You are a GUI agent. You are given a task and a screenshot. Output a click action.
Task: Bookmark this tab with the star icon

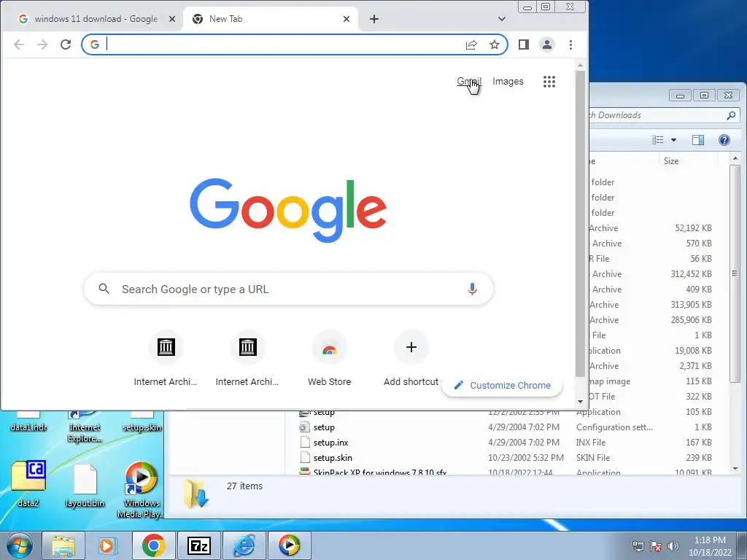tap(495, 44)
